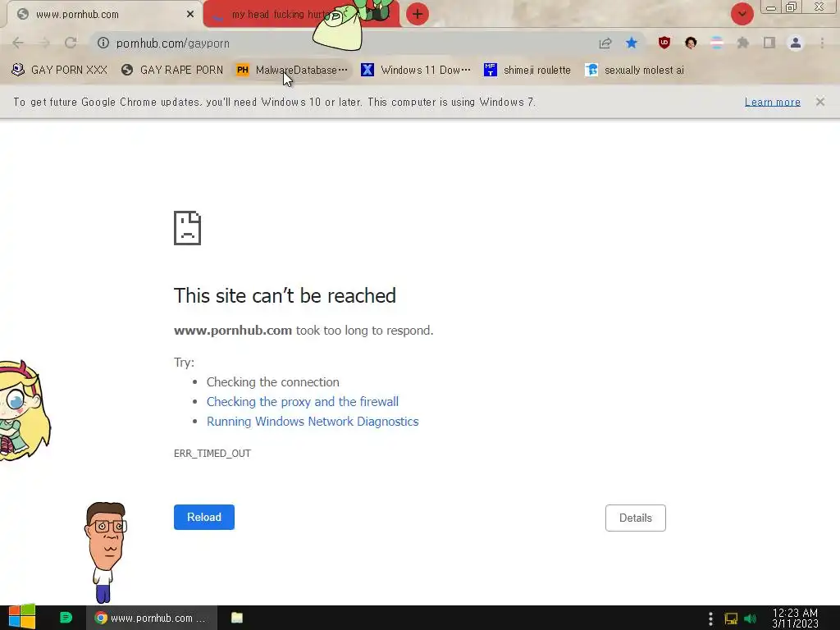The image size is (840, 630).
Task: Click the sad page error icon
Action: pyautogui.click(x=188, y=228)
